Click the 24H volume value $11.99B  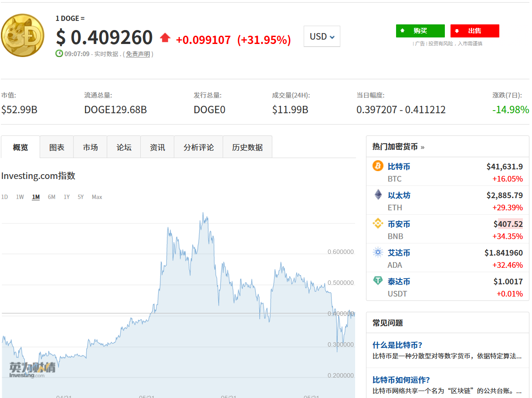[x=290, y=110]
